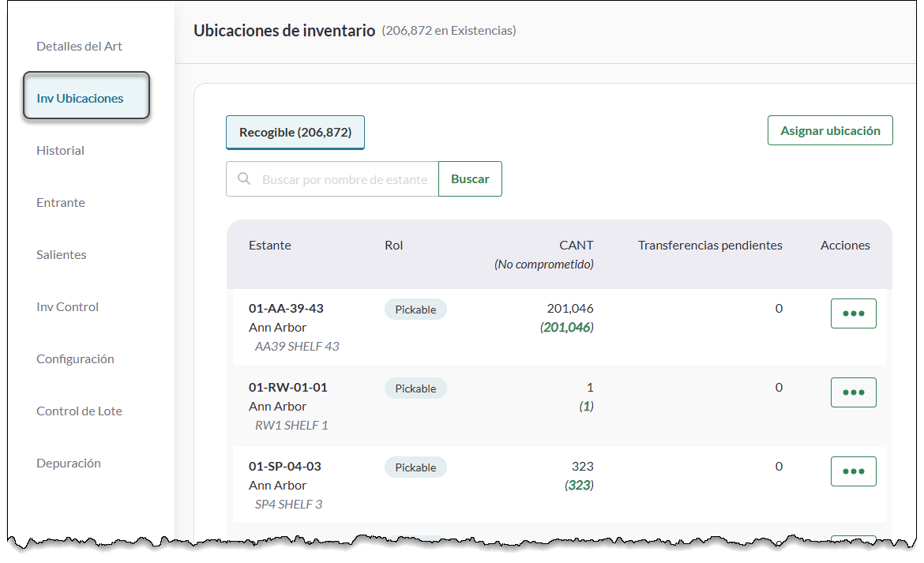
Task: Click the Asignar ubicación button
Action: [x=830, y=129]
